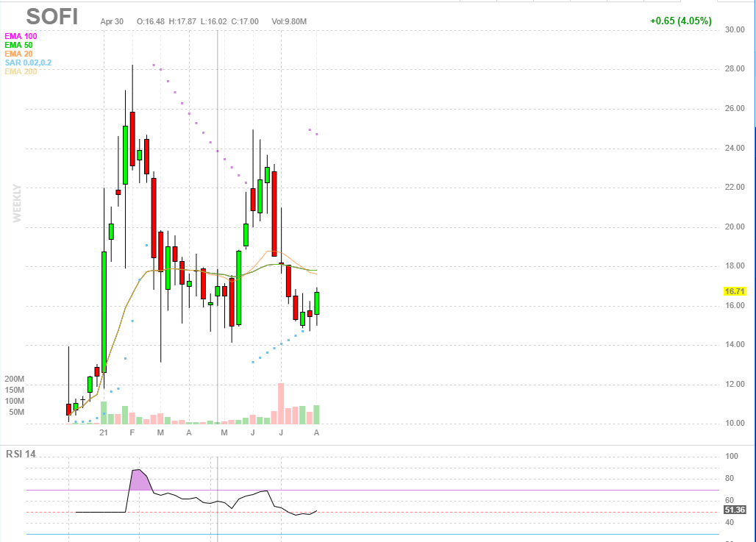Click the 30.00 price axis label
The height and width of the screenshot is (542, 756).
point(735,30)
